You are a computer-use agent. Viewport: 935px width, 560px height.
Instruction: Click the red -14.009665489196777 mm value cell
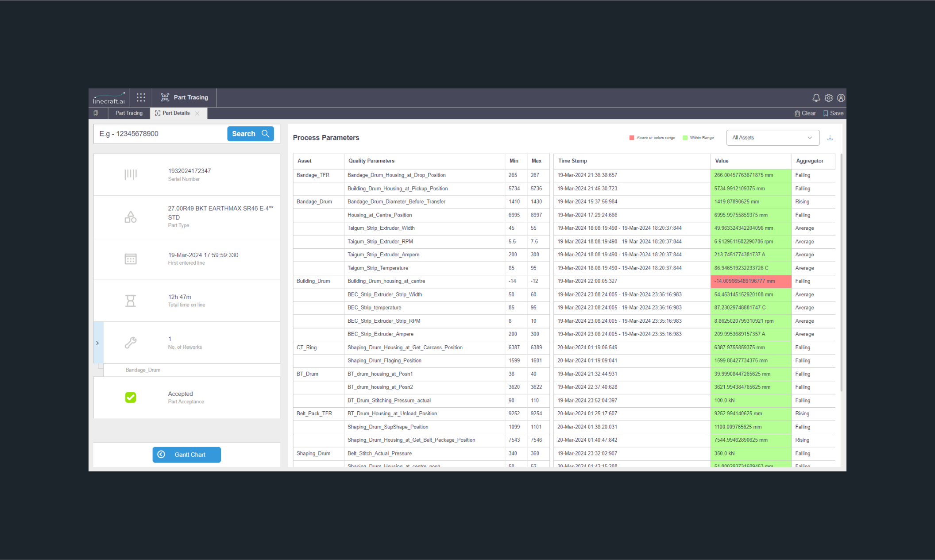click(751, 282)
